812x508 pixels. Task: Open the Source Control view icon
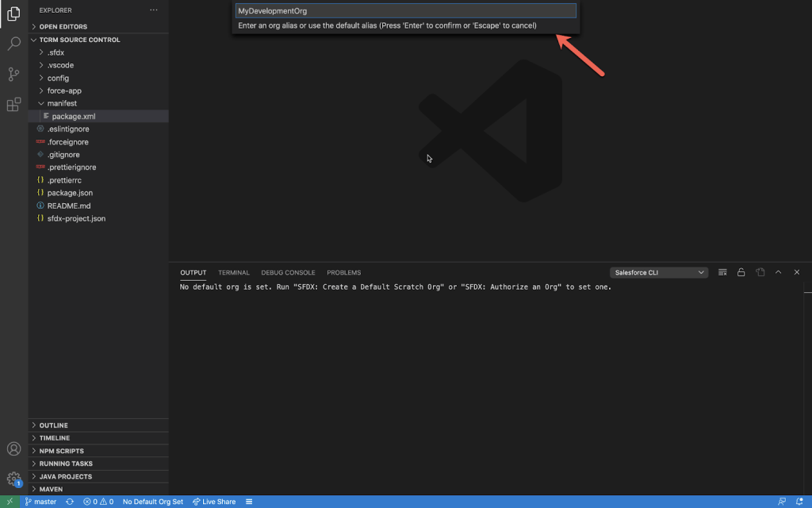tap(13, 74)
